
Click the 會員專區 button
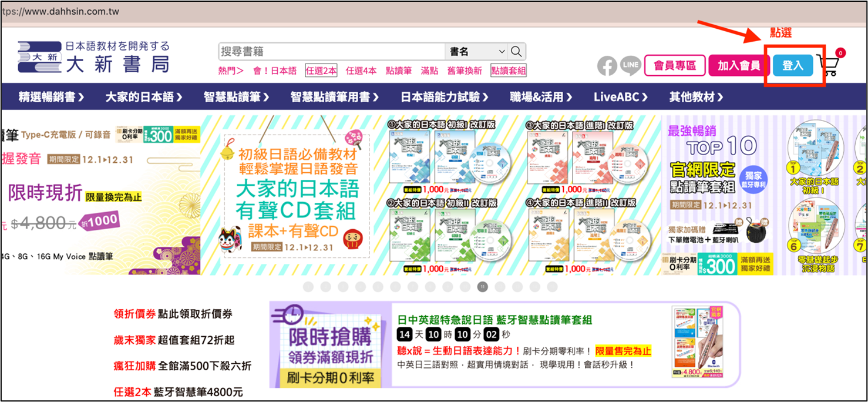tap(674, 66)
